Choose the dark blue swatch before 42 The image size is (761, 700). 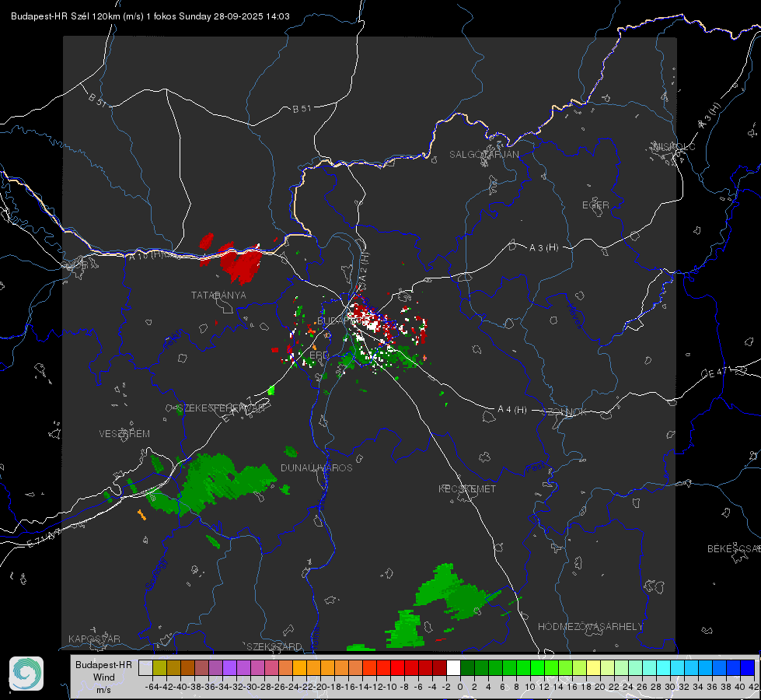pyautogui.click(x=748, y=667)
